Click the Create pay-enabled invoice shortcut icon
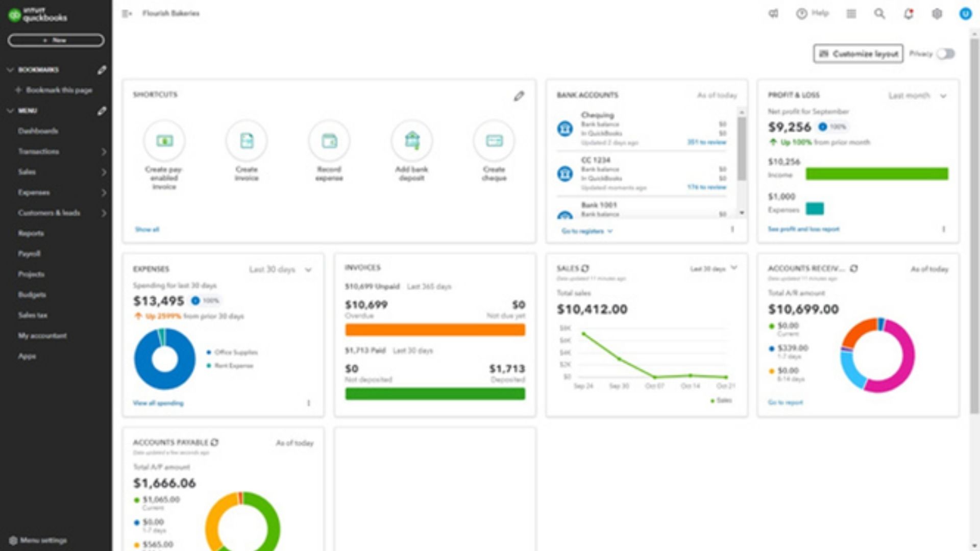This screenshot has width=980, height=551. (164, 140)
